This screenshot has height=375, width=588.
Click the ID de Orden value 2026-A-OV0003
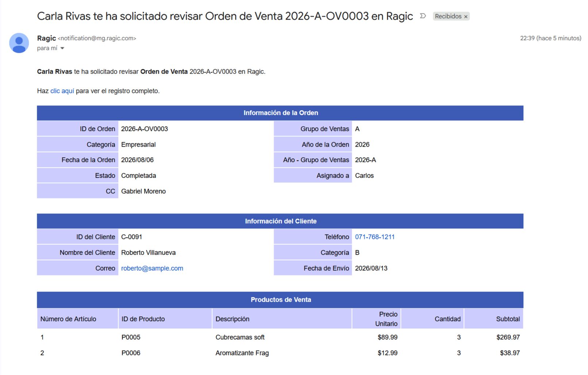[x=145, y=129]
